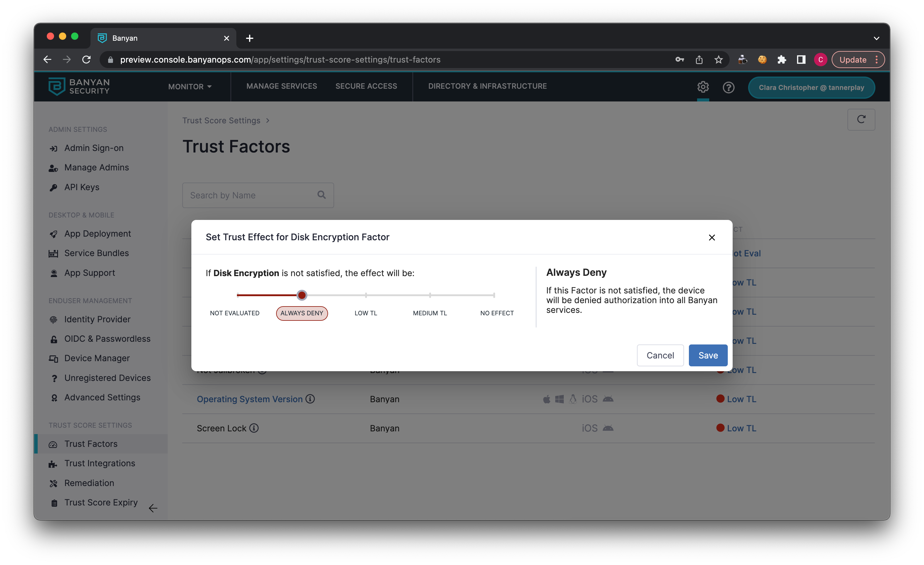Close the Disk Encryption dialog with X
Image resolution: width=924 pixels, height=565 pixels.
[712, 237]
